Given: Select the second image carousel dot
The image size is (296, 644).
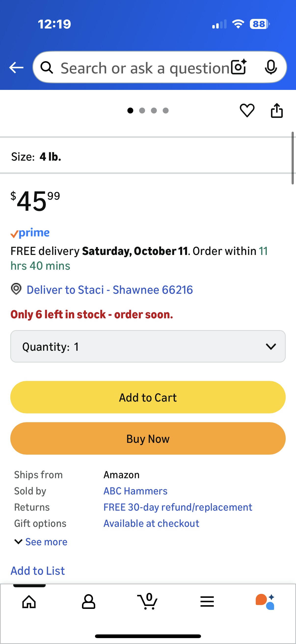Looking at the screenshot, I should (x=142, y=111).
